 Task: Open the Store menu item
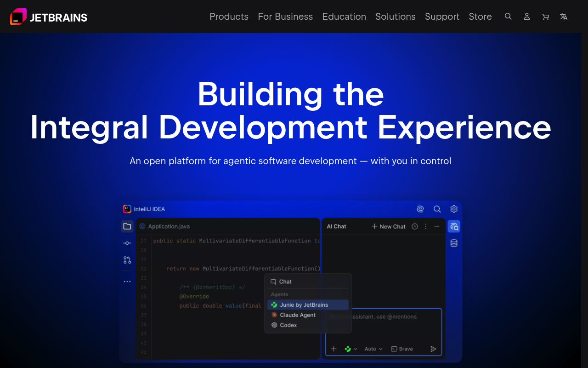(480, 17)
